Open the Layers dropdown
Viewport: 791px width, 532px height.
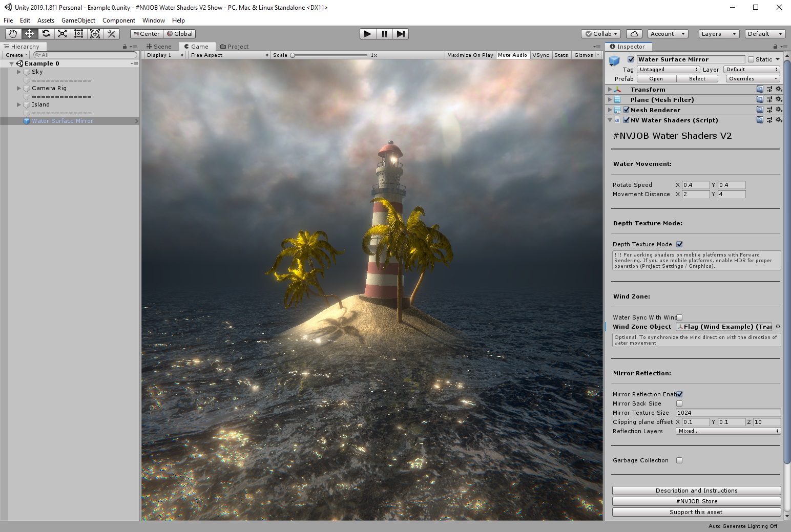pos(719,34)
